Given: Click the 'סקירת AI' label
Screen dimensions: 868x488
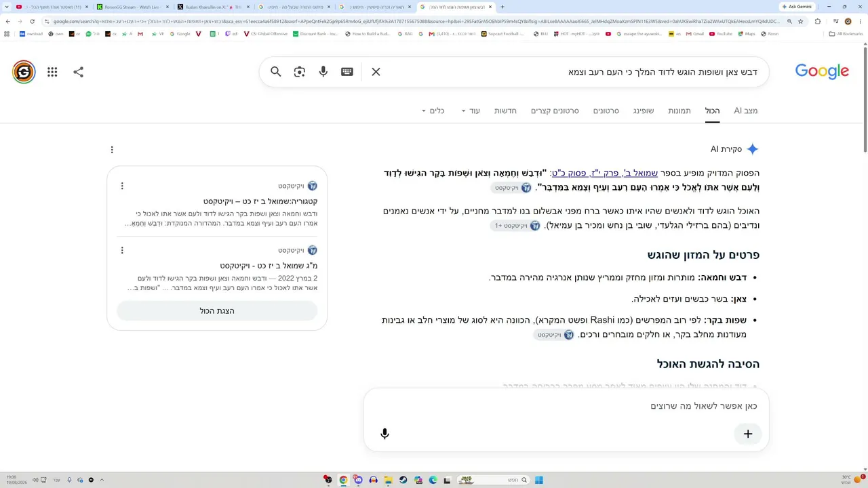Looking at the screenshot, I should point(726,149).
